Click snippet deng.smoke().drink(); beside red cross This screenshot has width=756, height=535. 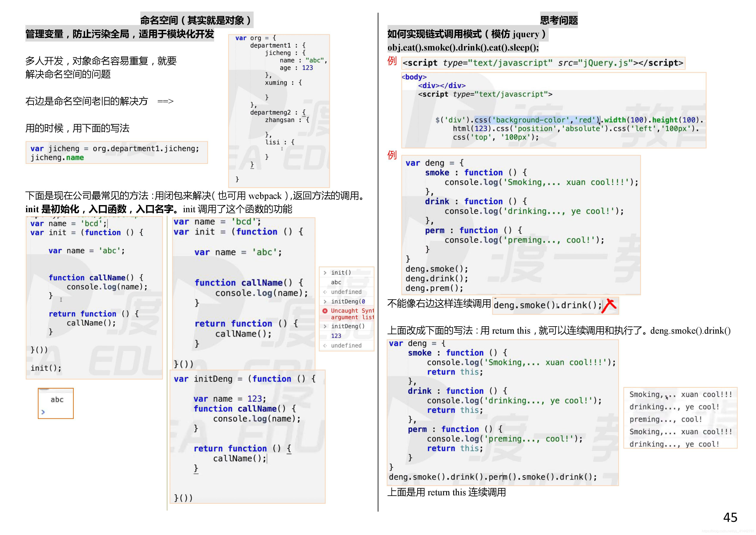point(548,305)
